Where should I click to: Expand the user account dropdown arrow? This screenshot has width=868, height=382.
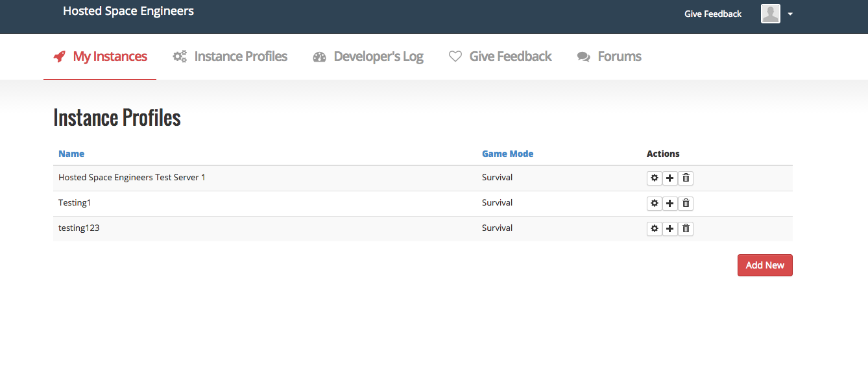pyautogui.click(x=790, y=14)
